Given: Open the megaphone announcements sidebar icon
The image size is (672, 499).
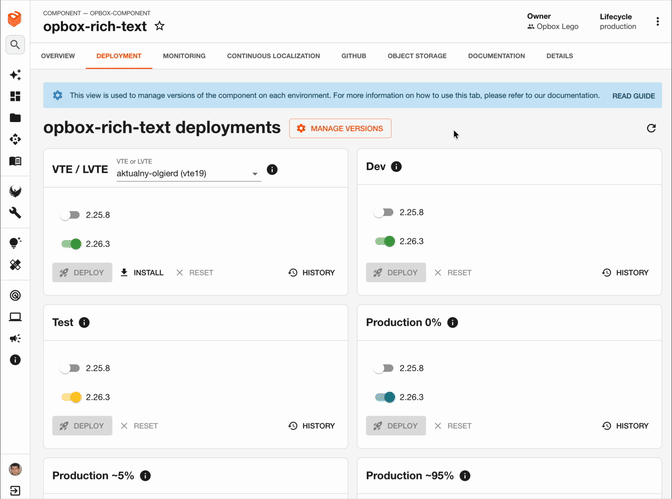Looking at the screenshot, I should coord(15,339).
